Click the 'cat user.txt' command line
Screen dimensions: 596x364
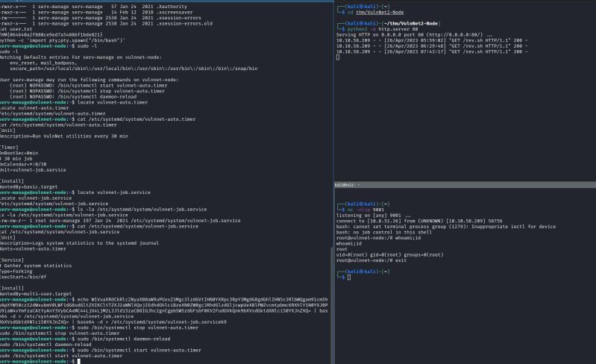pyautogui.click(x=16, y=29)
